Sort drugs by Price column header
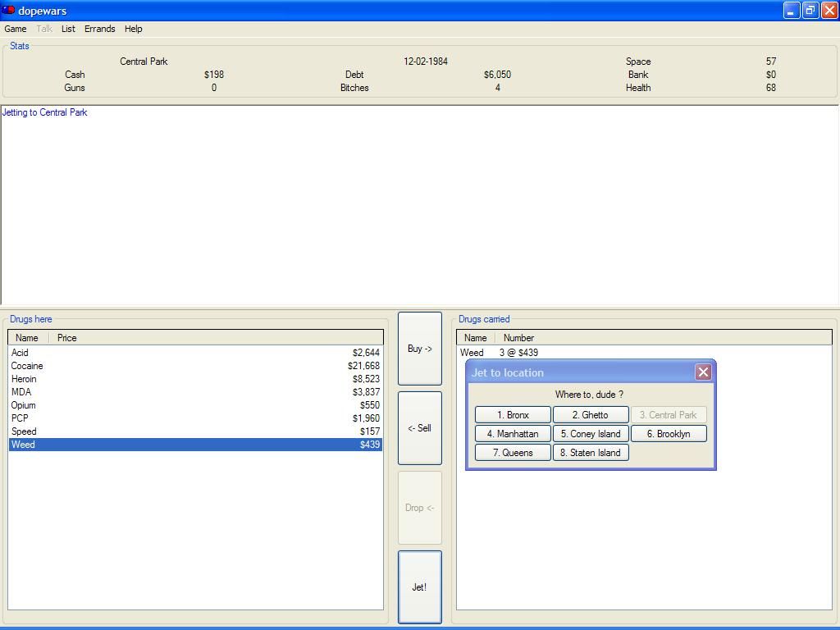The image size is (840, 630). (67, 338)
